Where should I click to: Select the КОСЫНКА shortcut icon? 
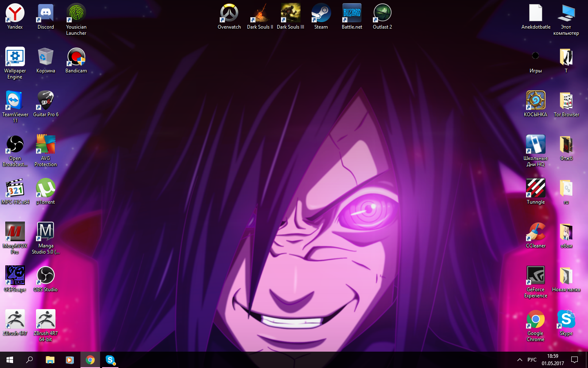click(536, 104)
